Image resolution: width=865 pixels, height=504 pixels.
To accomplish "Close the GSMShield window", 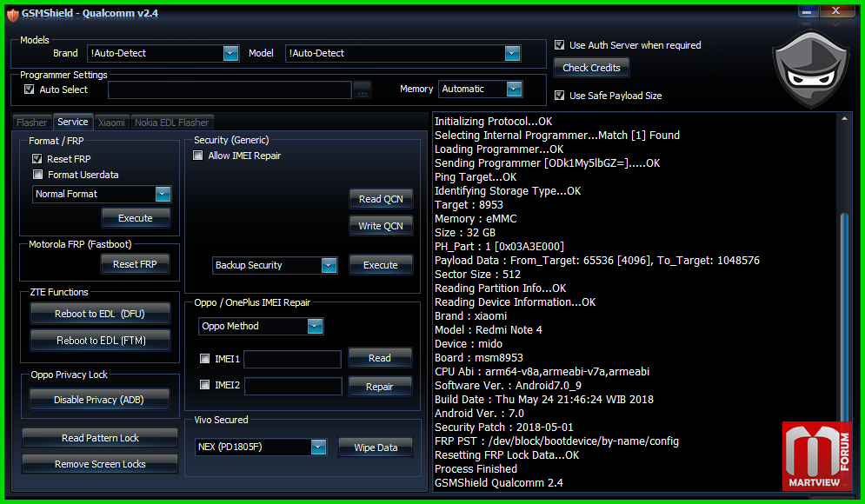I will tap(836, 10).
